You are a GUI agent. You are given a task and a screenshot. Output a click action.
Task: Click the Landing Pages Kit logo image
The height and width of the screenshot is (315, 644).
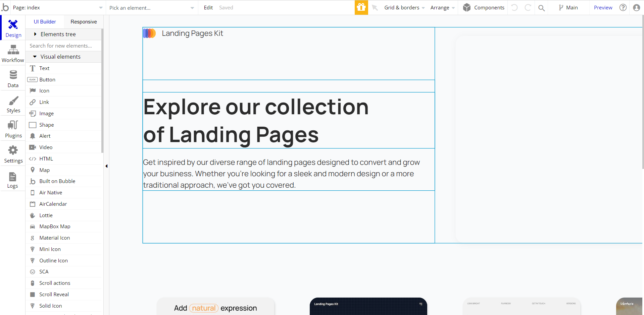(149, 33)
